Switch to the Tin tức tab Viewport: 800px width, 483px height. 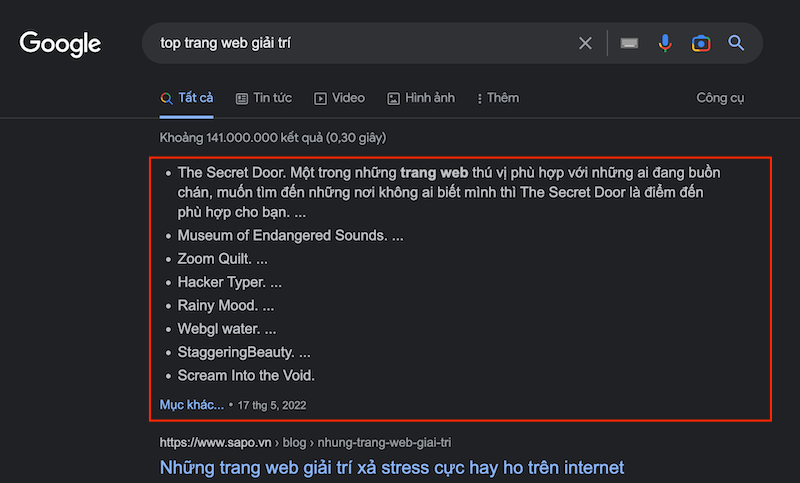(272, 98)
